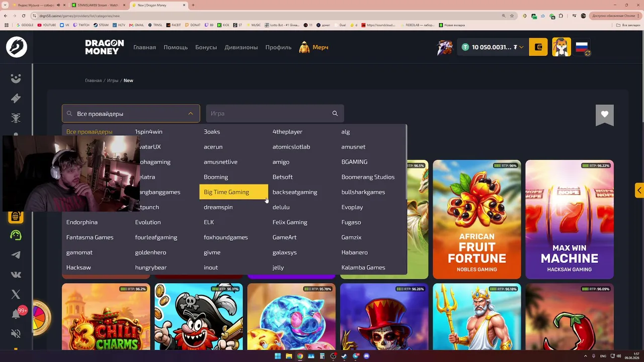
Task: Pick the Betsoft provider option
Action: coord(282,177)
